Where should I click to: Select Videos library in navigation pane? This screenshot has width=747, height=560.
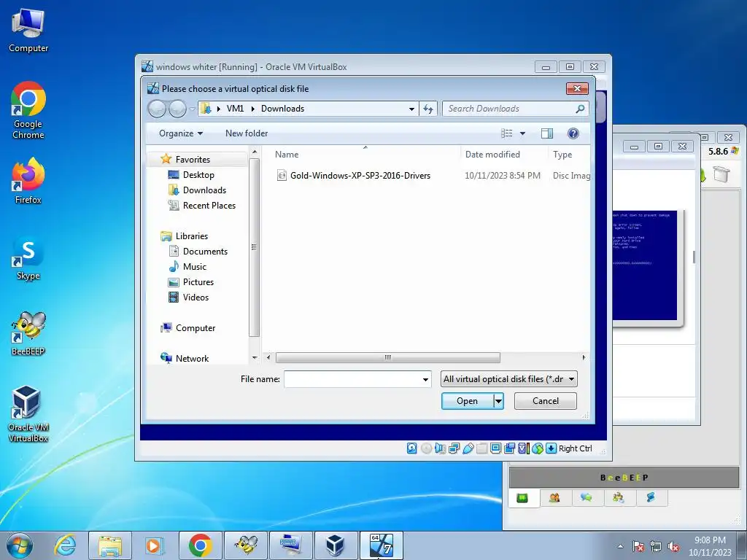point(196,297)
